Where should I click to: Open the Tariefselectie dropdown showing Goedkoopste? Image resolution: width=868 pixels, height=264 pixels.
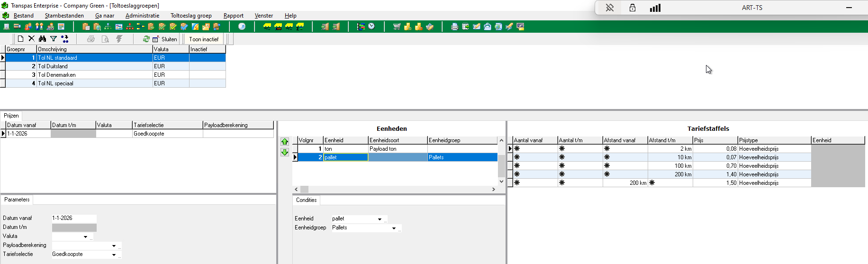coord(114,255)
